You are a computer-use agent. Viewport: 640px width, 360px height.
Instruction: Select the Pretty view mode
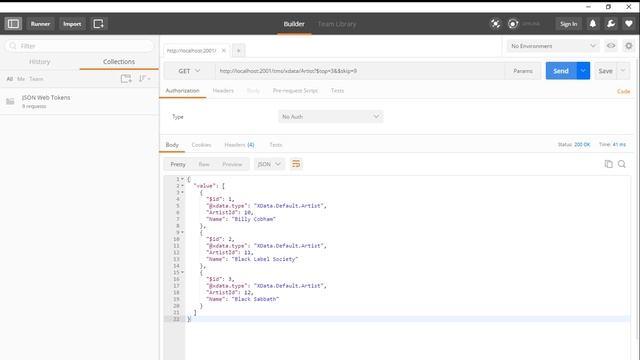[x=178, y=164]
